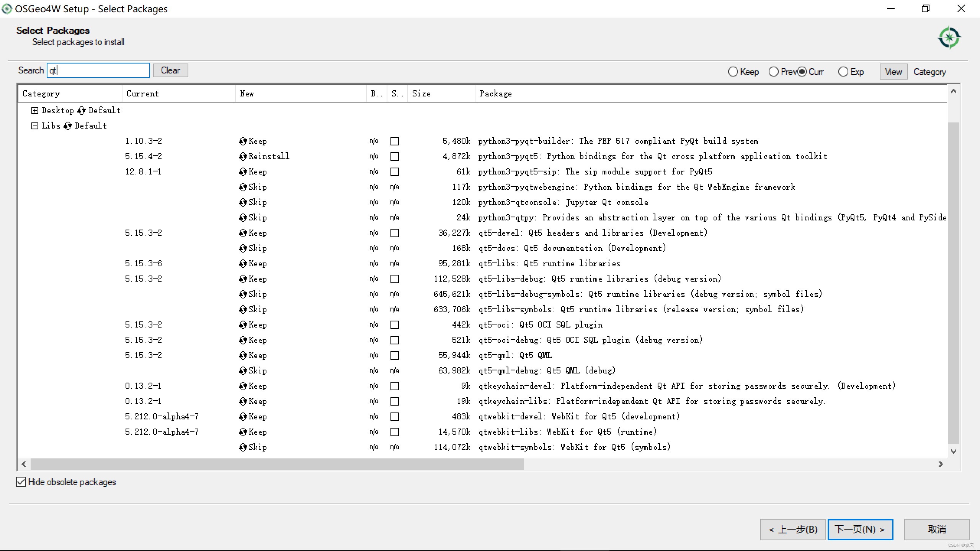The height and width of the screenshot is (551, 980).
Task: Check source box for python3-pyqt-builder
Action: (x=395, y=141)
